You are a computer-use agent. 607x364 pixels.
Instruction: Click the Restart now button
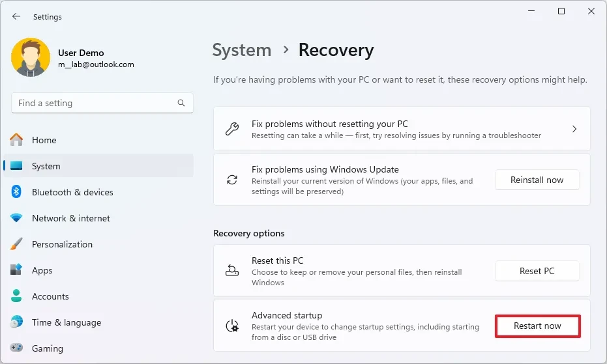click(537, 326)
